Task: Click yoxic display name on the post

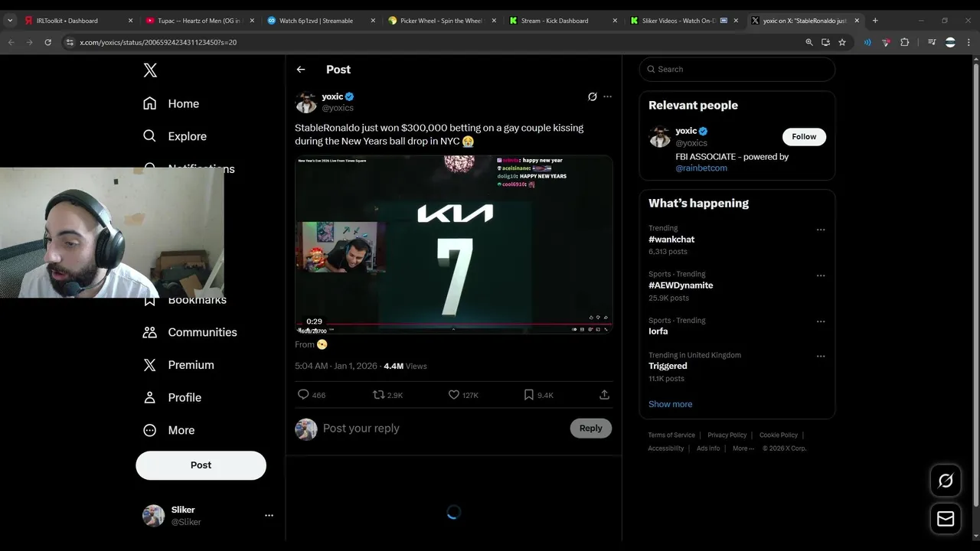Action: (332, 96)
